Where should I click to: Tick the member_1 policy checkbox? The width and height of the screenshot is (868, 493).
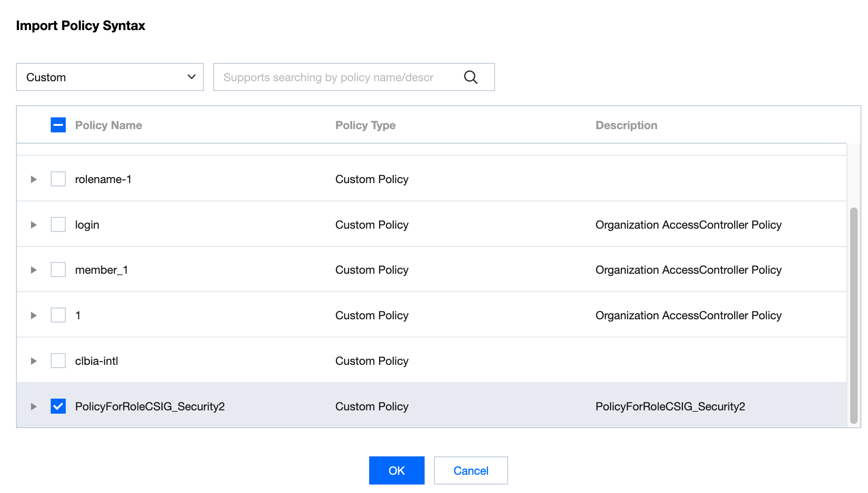tap(58, 270)
